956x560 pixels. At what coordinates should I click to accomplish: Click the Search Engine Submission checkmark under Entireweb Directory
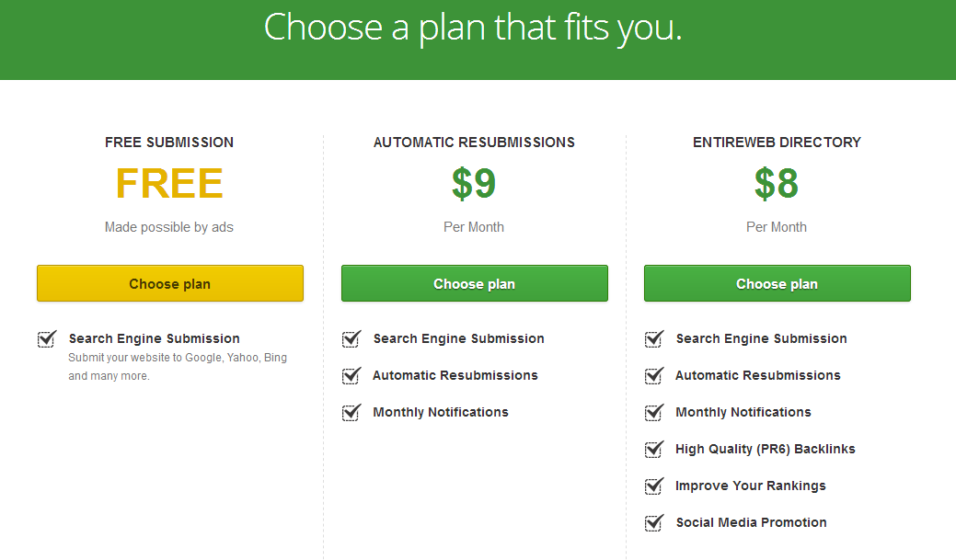[x=653, y=338]
